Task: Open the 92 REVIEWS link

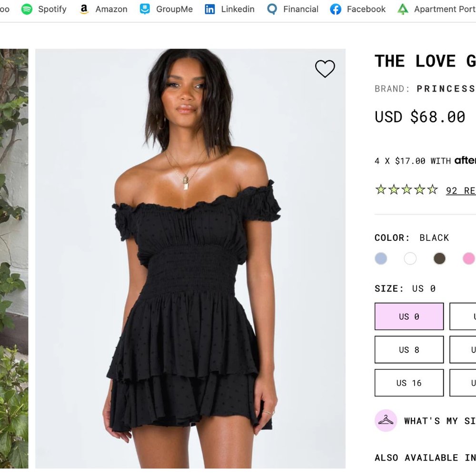Action: tap(460, 190)
